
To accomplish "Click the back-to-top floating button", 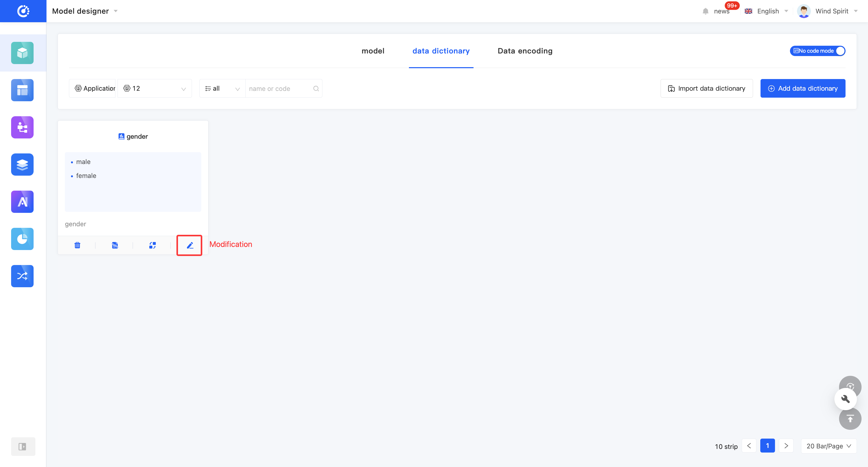I will (x=850, y=419).
